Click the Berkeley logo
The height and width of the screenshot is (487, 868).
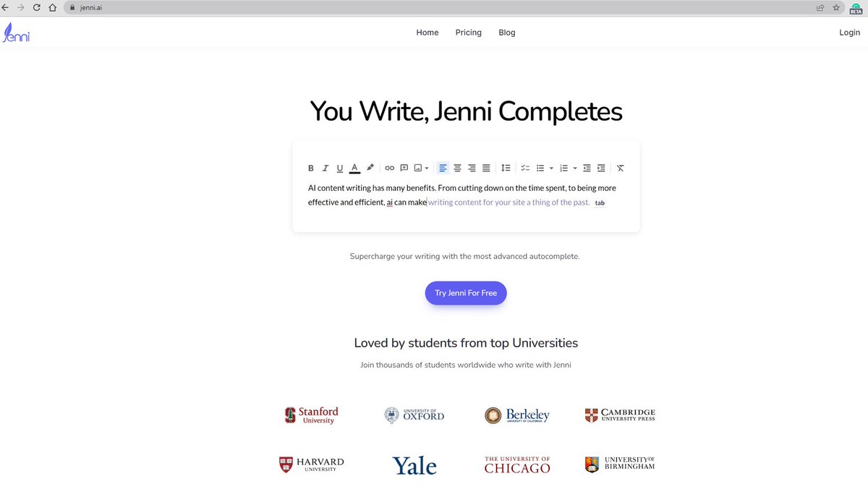tap(517, 415)
